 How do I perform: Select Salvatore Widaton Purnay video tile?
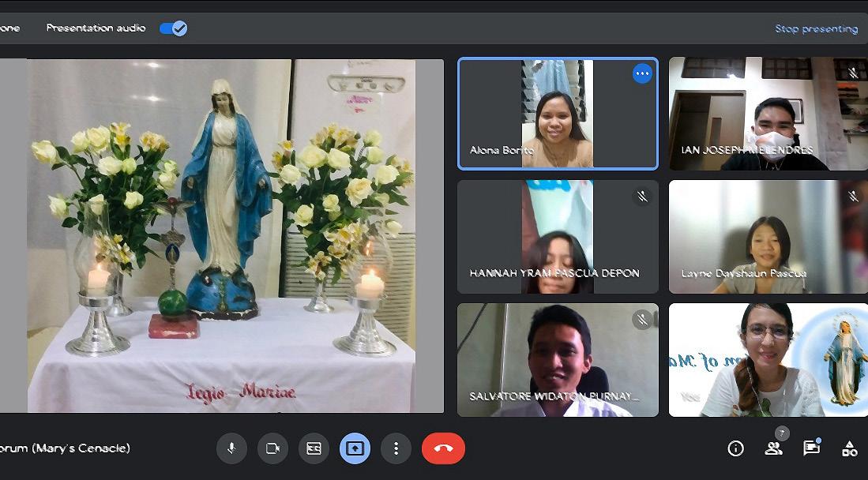558,360
